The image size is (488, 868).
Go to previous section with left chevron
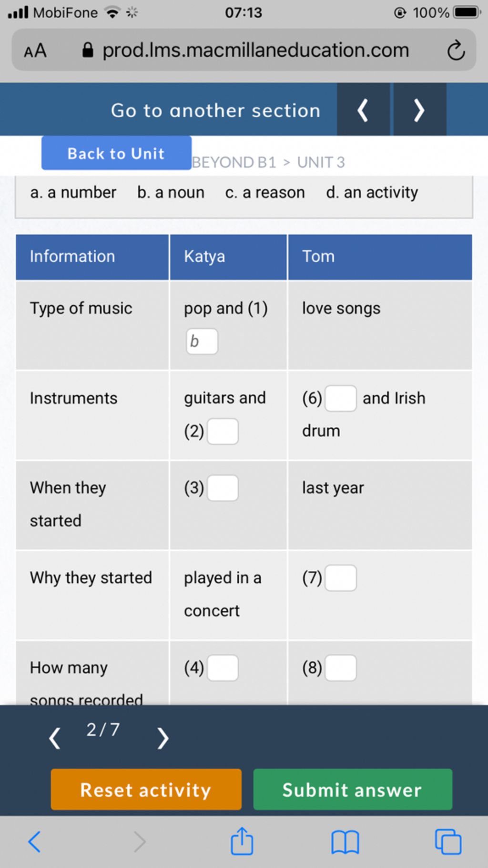[x=363, y=110]
